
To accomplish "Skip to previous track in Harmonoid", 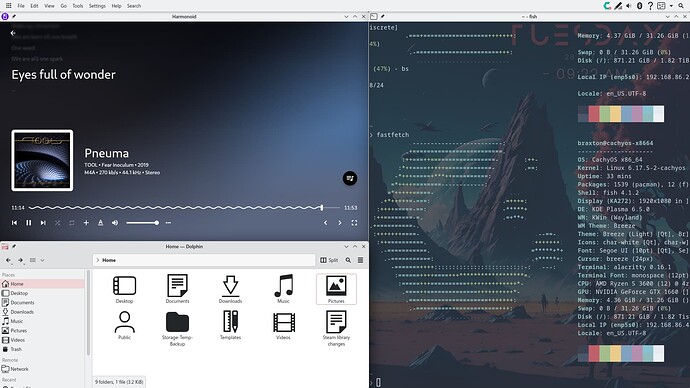I will click(x=15, y=223).
